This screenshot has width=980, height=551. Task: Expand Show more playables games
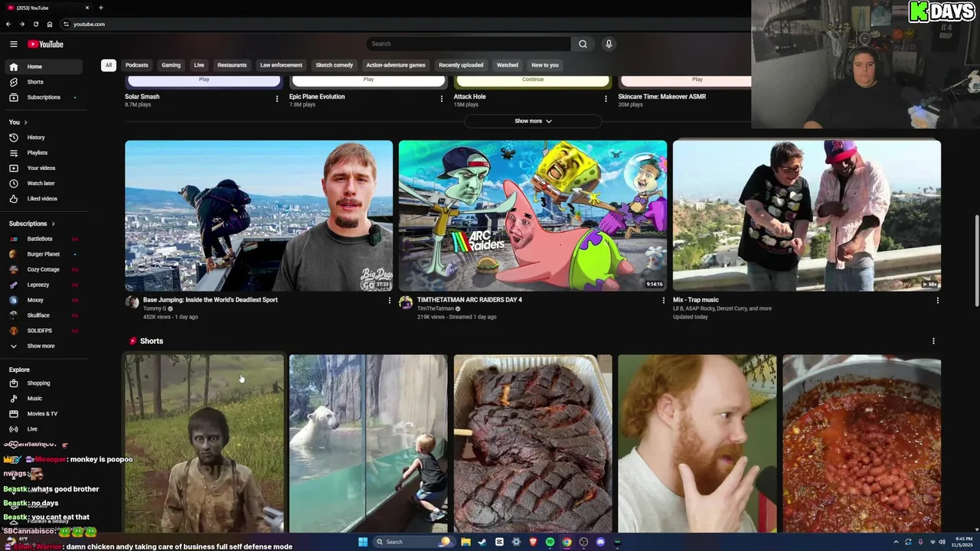[533, 121]
